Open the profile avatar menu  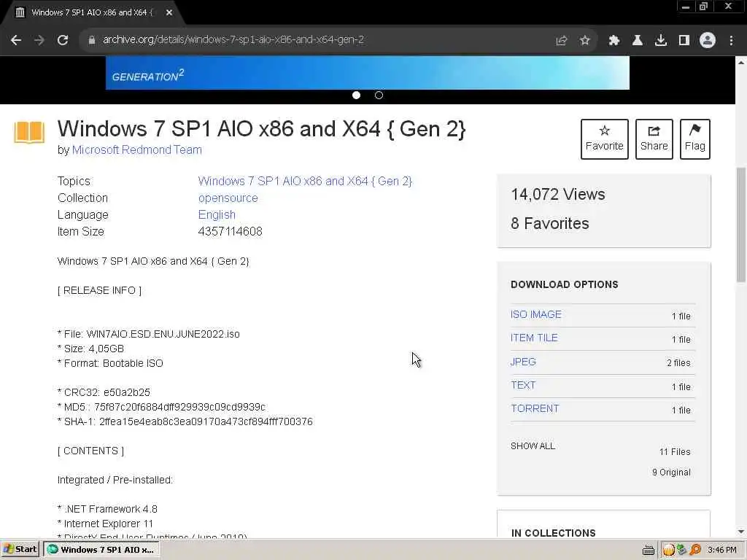click(708, 41)
